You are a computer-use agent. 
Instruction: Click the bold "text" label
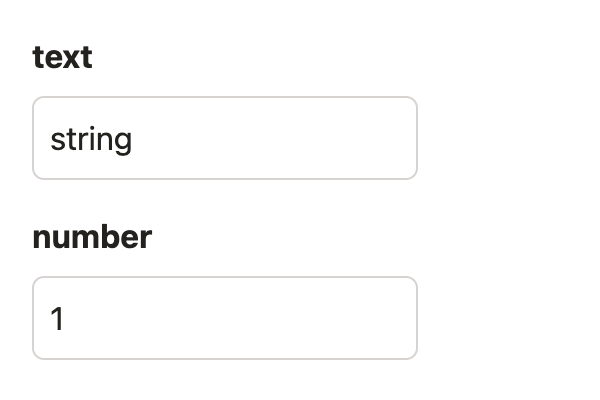point(62,58)
